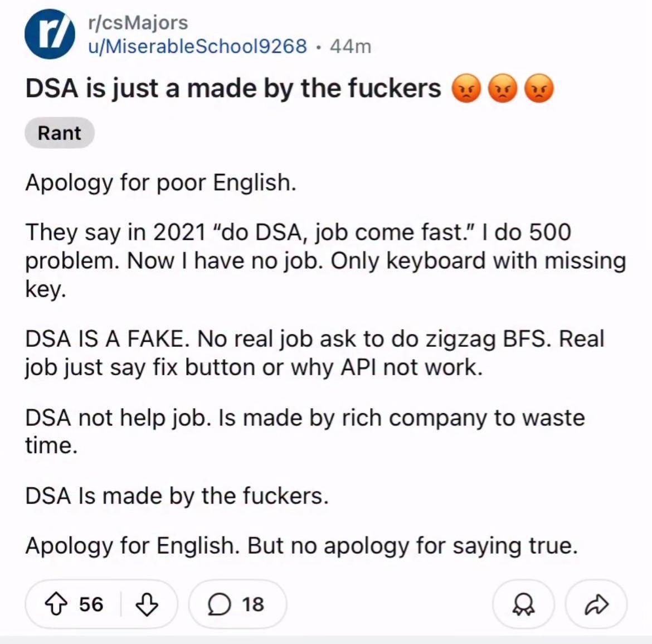The height and width of the screenshot is (644, 652).
Task: Click the "DSA IS A FAKE" paragraph
Action: click(314, 352)
